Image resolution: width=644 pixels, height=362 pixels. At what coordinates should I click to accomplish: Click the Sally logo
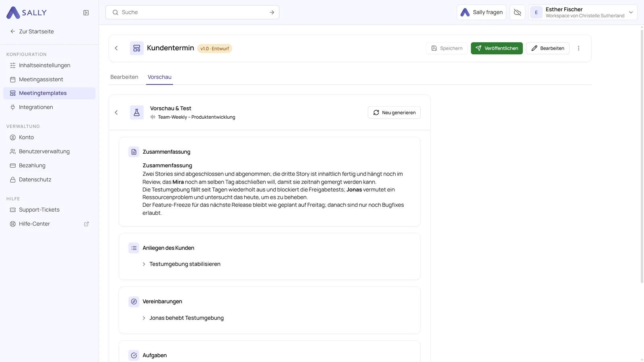point(27,12)
